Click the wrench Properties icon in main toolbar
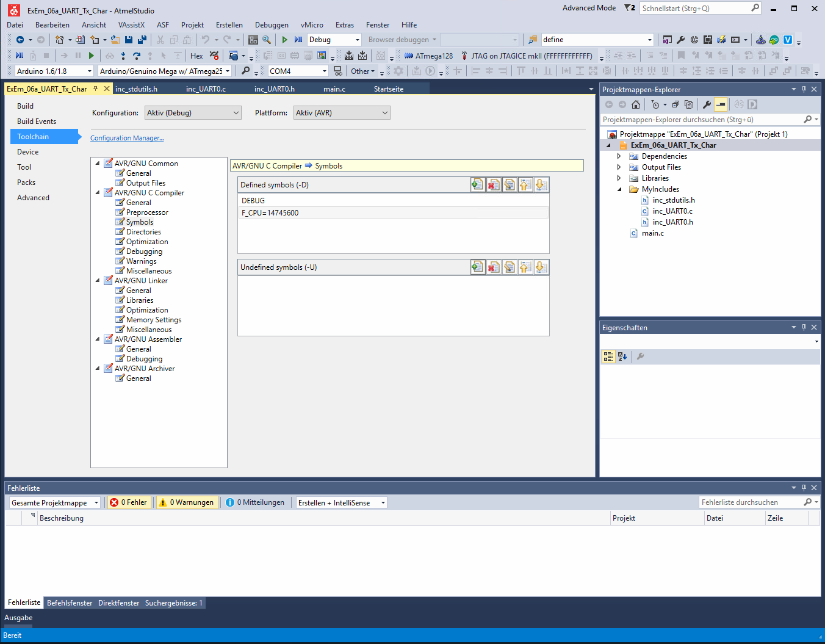The width and height of the screenshot is (825, 644). (x=681, y=40)
